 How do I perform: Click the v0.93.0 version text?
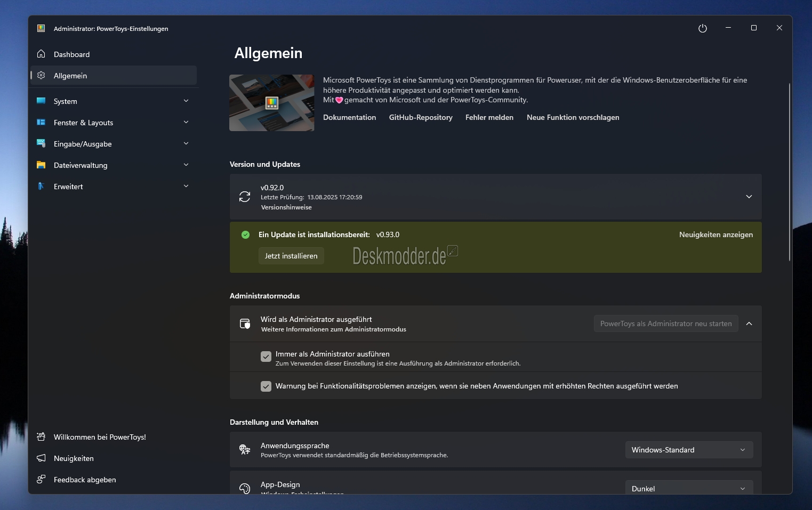point(388,234)
